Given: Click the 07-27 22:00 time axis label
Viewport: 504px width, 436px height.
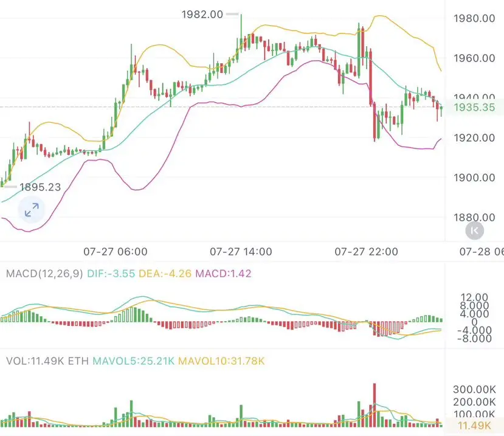Looking at the screenshot, I should click(x=366, y=251).
